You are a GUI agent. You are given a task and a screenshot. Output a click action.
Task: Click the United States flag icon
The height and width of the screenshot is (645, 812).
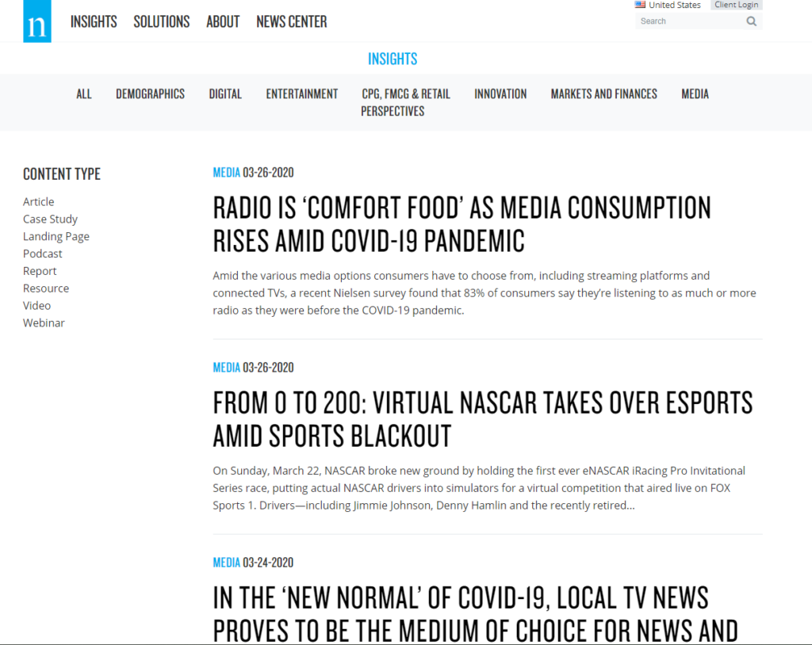(x=640, y=5)
